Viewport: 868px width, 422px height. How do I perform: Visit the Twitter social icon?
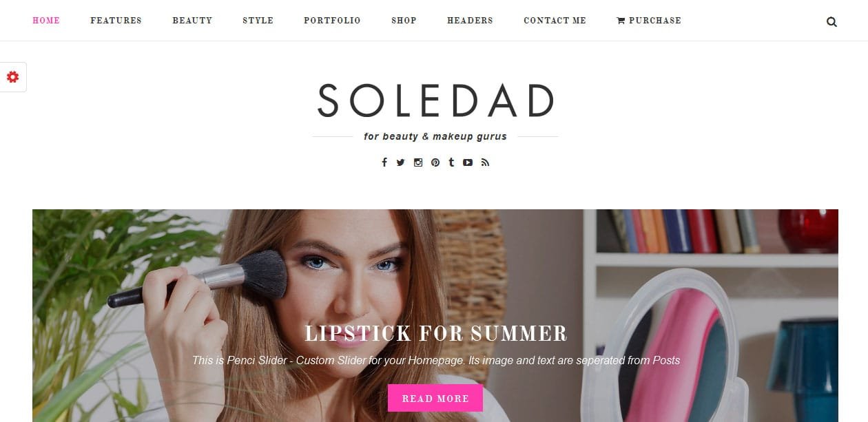pyautogui.click(x=400, y=162)
